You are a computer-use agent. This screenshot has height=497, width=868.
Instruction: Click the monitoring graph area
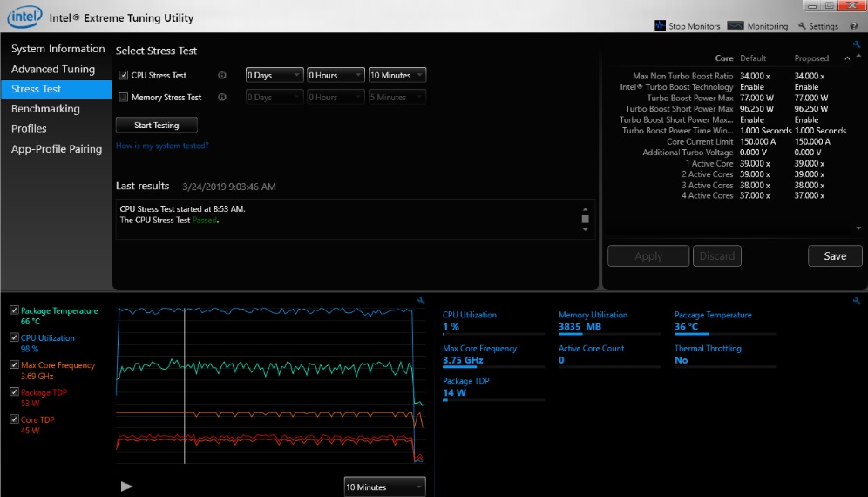click(x=271, y=385)
